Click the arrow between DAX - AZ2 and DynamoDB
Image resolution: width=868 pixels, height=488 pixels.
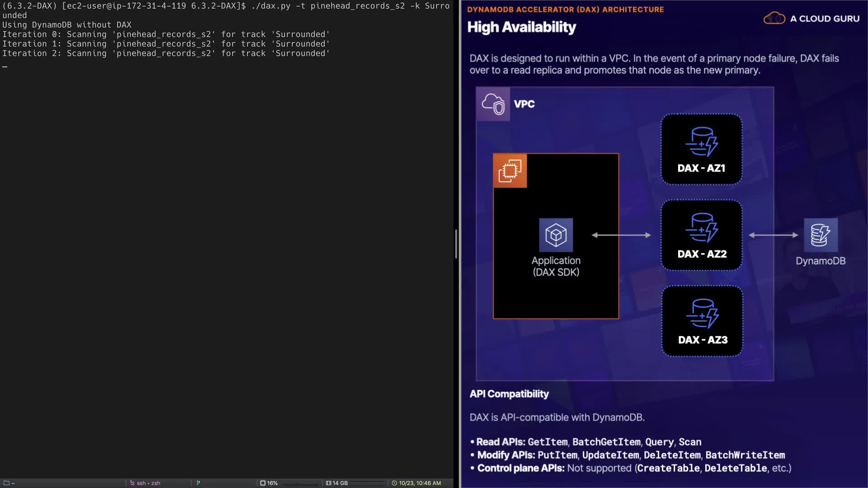point(773,235)
